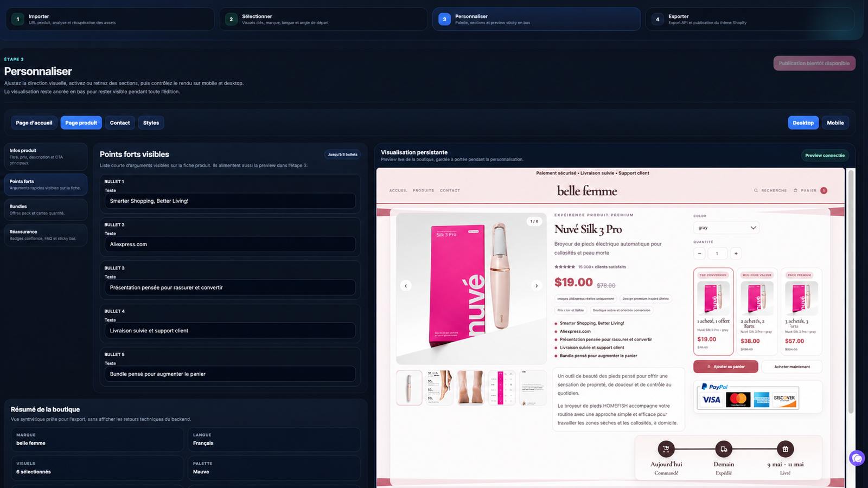Click the Bullet 1 text field
The height and width of the screenshot is (488, 868).
click(x=230, y=201)
